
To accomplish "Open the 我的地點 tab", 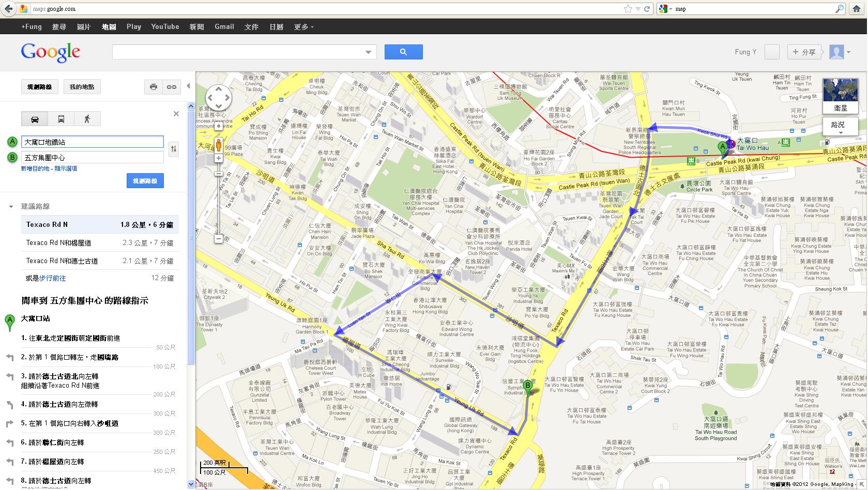I will click(82, 87).
